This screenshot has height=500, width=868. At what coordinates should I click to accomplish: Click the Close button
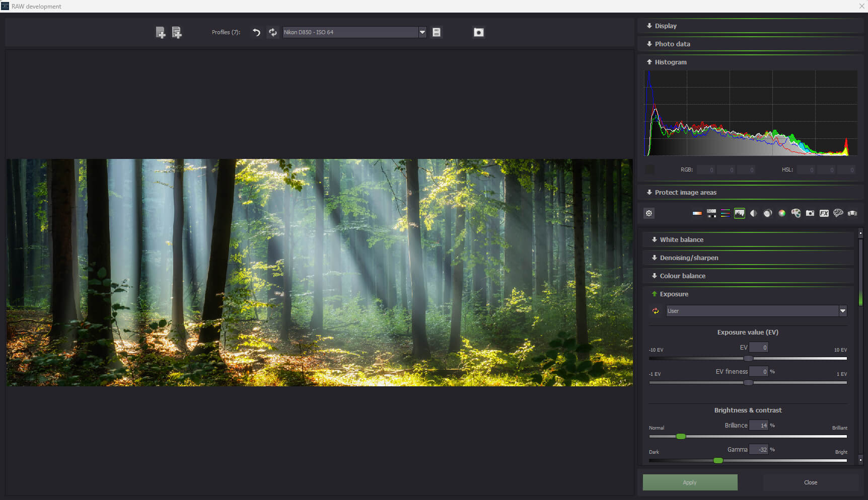tap(810, 482)
